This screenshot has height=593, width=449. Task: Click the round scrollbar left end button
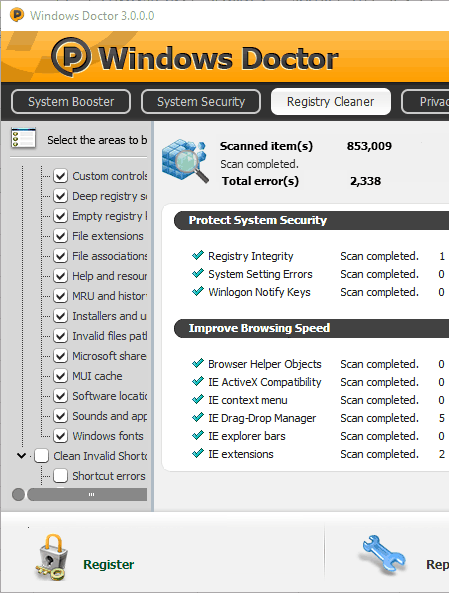(x=18, y=494)
